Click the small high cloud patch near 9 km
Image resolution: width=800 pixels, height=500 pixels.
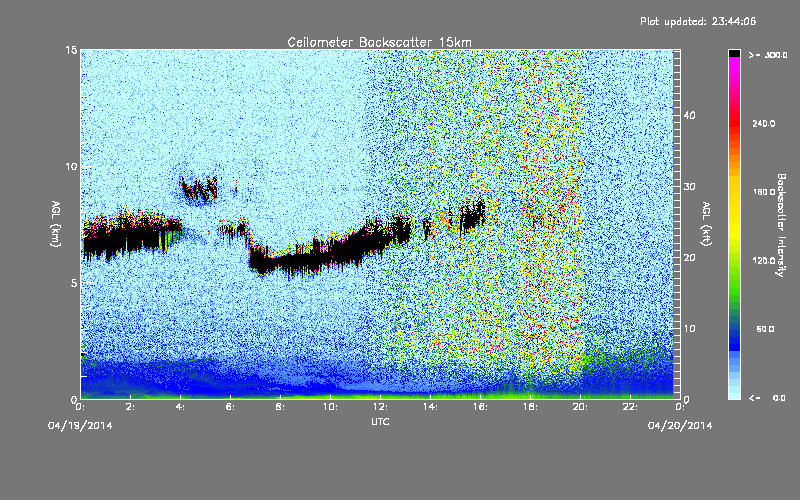click(199, 188)
